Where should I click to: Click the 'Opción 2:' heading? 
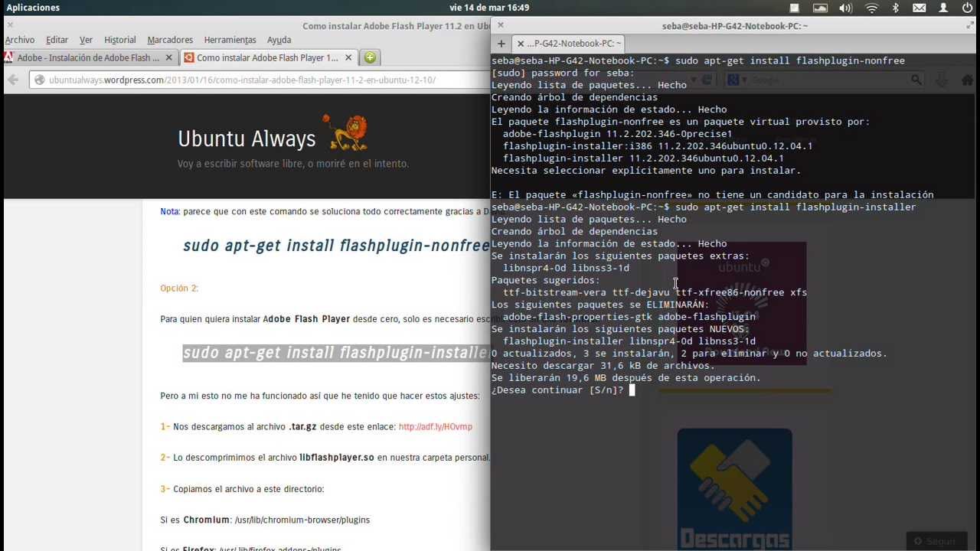coord(179,289)
